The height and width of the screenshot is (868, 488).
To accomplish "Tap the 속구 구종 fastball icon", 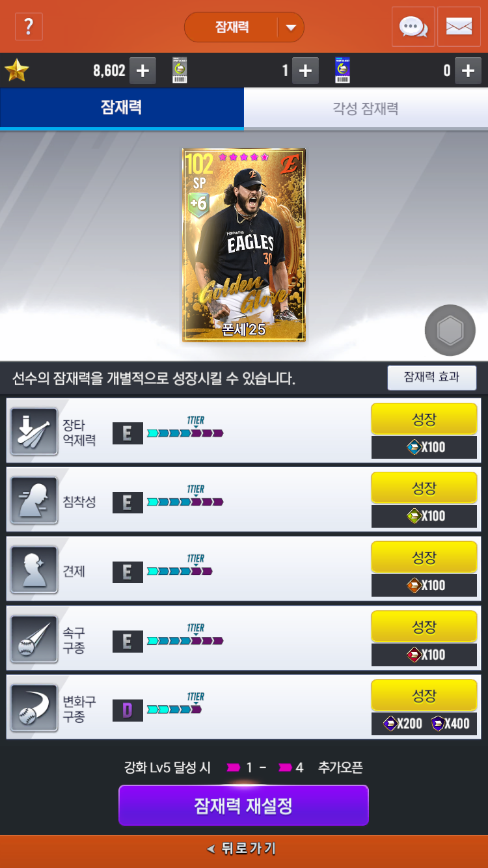I will pyautogui.click(x=34, y=639).
